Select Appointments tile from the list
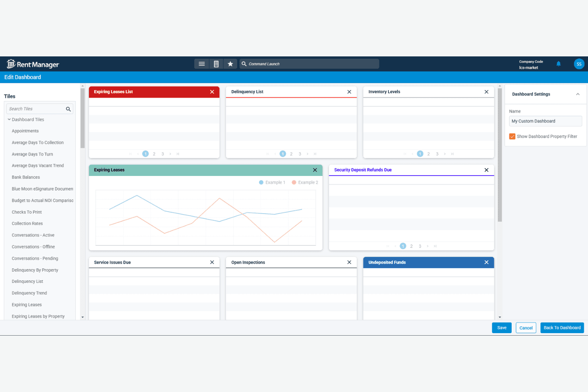This screenshot has height=392, width=588. pos(25,131)
